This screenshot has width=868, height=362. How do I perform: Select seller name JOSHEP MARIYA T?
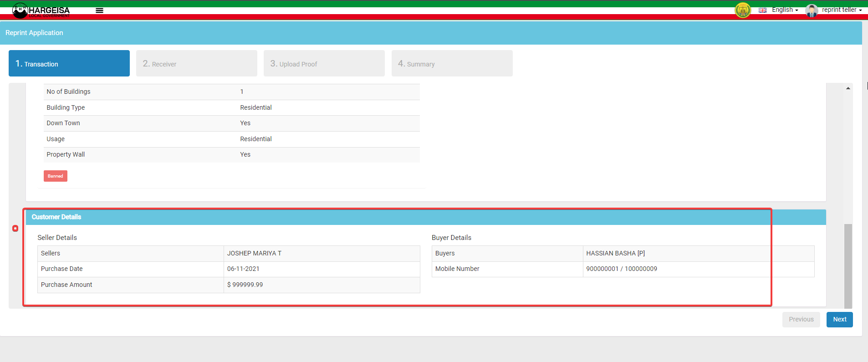(x=254, y=253)
